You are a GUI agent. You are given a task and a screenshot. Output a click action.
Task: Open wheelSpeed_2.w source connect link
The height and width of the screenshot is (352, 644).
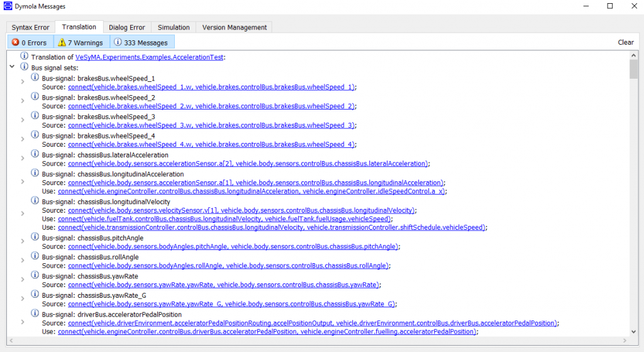[211, 106]
